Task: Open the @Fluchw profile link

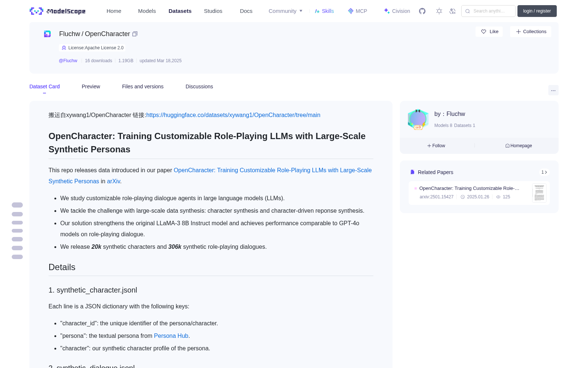Action: 68,61
